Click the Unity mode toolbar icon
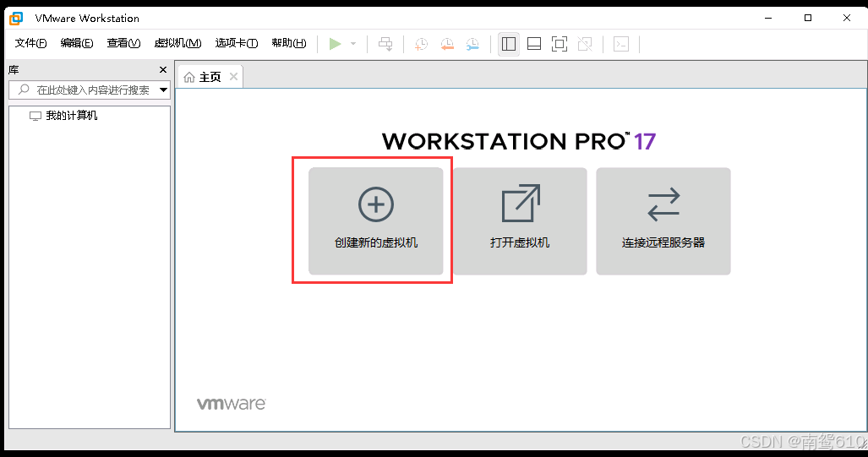This screenshot has width=868, height=457. pyautogui.click(x=585, y=44)
